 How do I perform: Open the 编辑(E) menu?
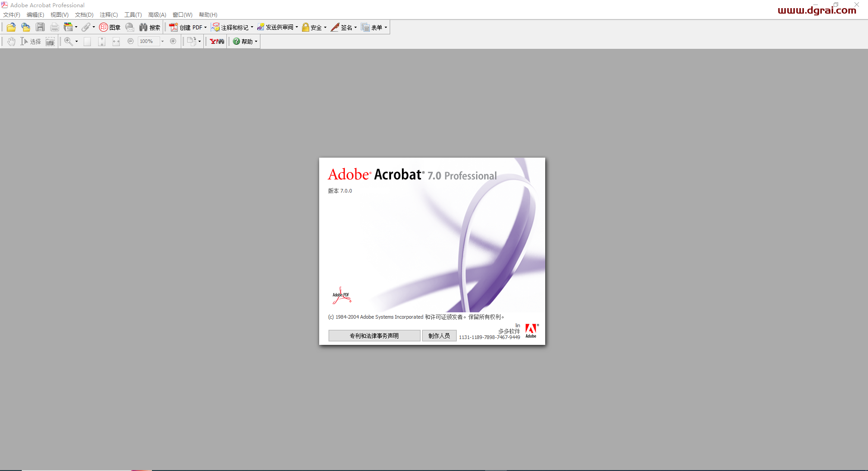(x=35, y=15)
